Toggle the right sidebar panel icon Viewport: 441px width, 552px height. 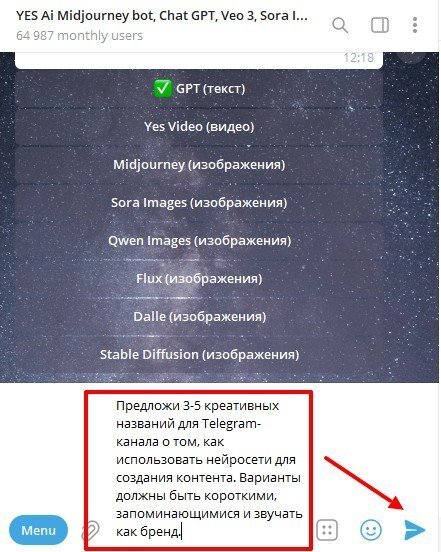coord(380,25)
